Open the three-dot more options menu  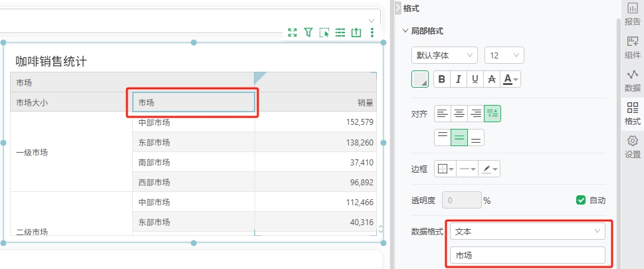[372, 32]
